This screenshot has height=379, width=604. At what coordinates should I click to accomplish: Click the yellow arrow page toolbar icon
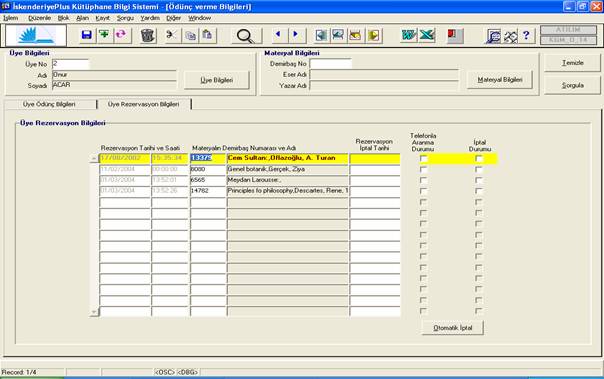click(x=373, y=35)
